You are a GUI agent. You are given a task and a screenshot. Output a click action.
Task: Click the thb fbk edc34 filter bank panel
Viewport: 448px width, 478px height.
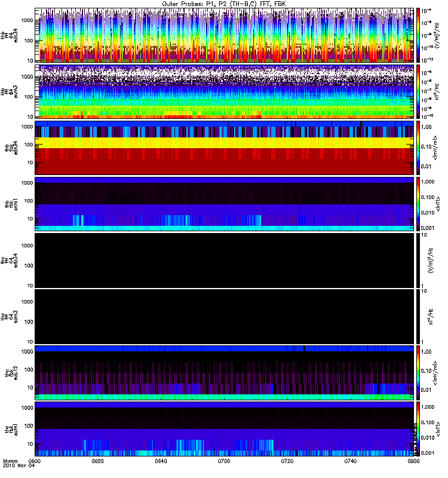coord(225,148)
